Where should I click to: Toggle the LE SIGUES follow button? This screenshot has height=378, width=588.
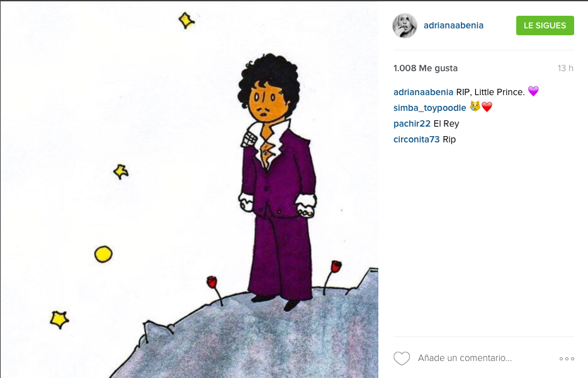[x=545, y=26]
